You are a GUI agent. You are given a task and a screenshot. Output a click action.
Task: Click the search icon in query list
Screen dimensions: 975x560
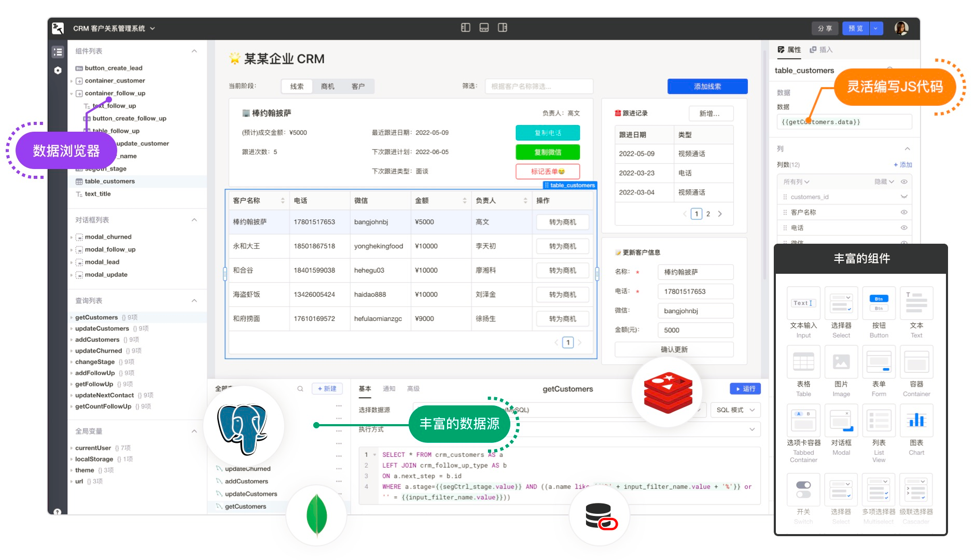(300, 389)
